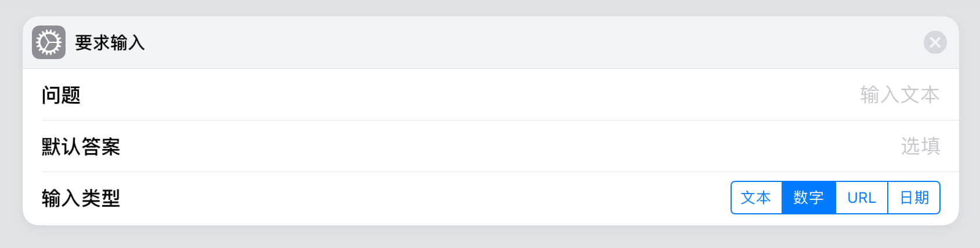
Task: Tap the empty middle of the 默认答案 row
Action: click(x=464, y=147)
